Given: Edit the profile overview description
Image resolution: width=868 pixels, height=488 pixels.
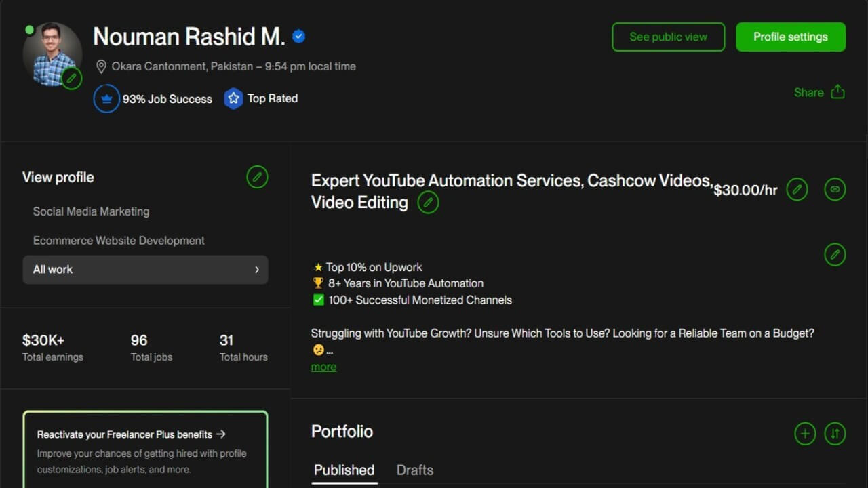Looking at the screenshot, I should click(x=835, y=255).
